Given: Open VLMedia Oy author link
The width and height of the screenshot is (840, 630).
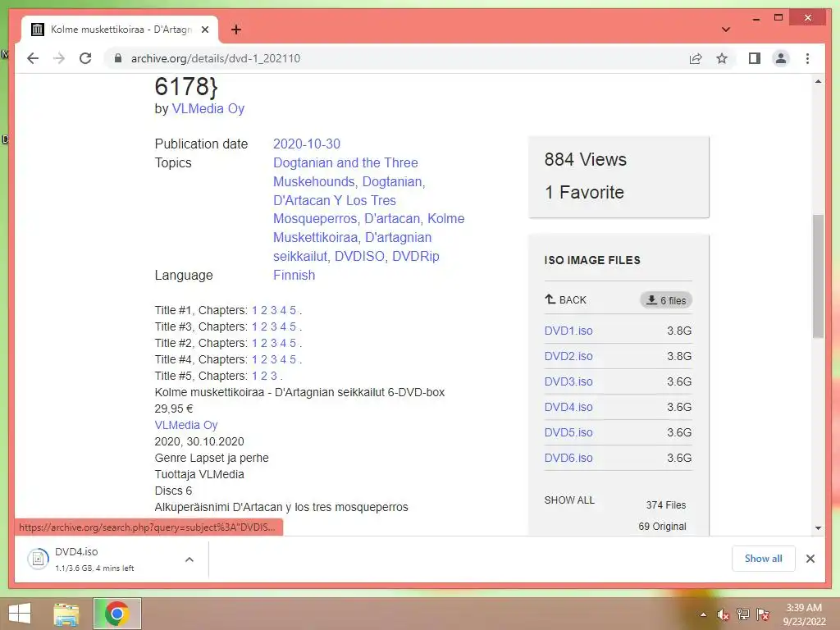Looking at the screenshot, I should (208, 109).
